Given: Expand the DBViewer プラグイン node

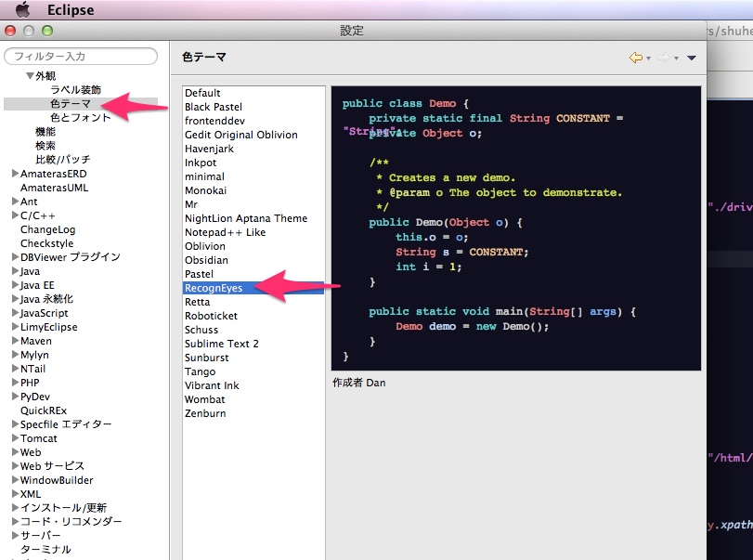Looking at the screenshot, I should [x=16, y=257].
